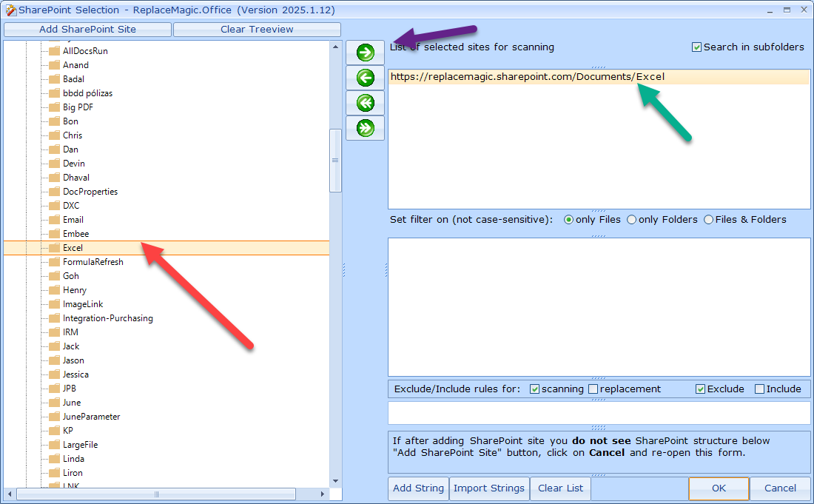Viewport: 814px width, 504px height.
Task: Click the Import Strings button
Action: 489,488
